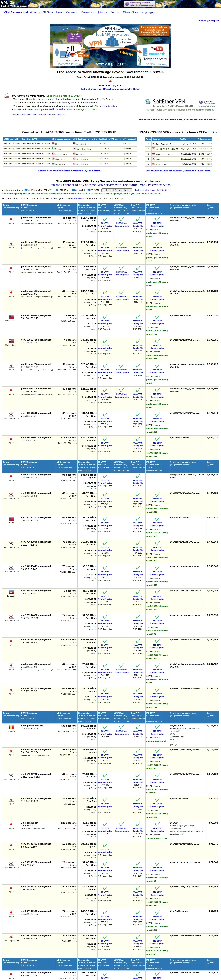This screenshot has width=221, height=980.
Task: Click Romania flag in opengw.opengw.net row
Action: pos(11,727)
